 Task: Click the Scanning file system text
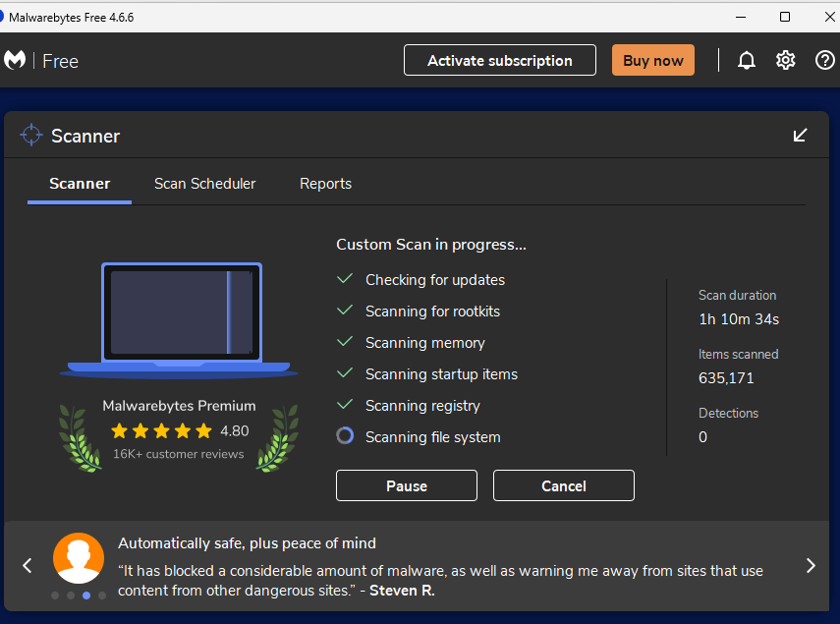[433, 437]
